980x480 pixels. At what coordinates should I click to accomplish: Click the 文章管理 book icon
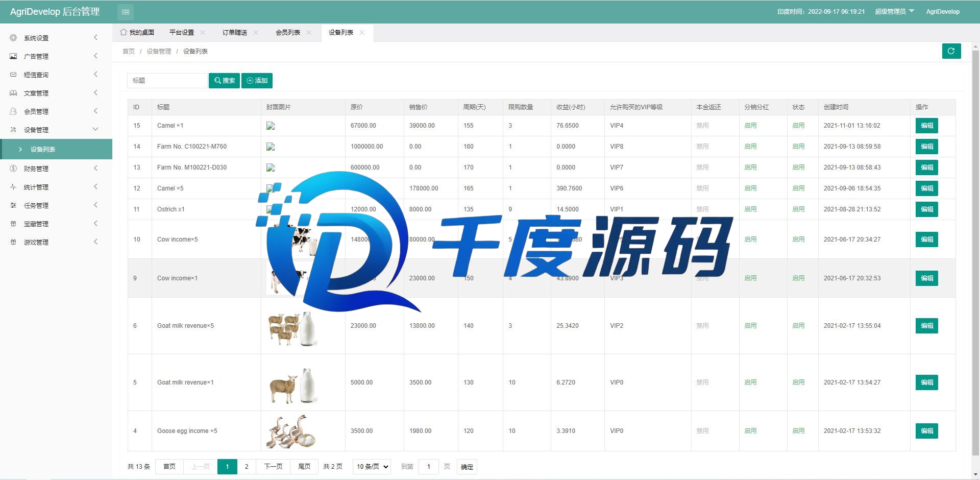coord(13,93)
